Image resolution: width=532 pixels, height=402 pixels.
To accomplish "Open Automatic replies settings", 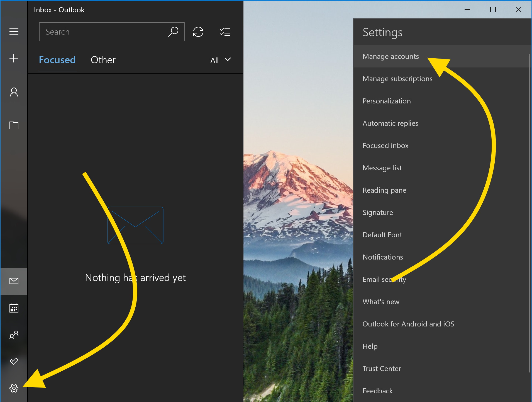I will (390, 123).
